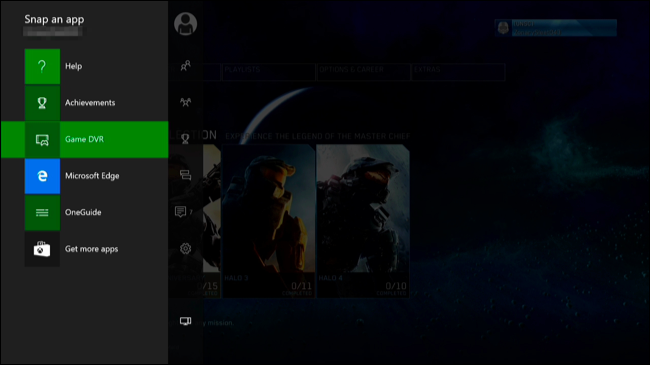Launch the Microsoft Edge blue tile
This screenshot has height=365, width=650.
[x=42, y=176]
